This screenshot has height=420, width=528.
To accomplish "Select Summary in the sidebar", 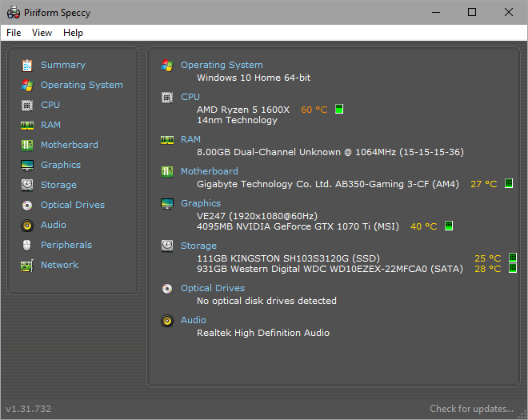I will pos(63,65).
